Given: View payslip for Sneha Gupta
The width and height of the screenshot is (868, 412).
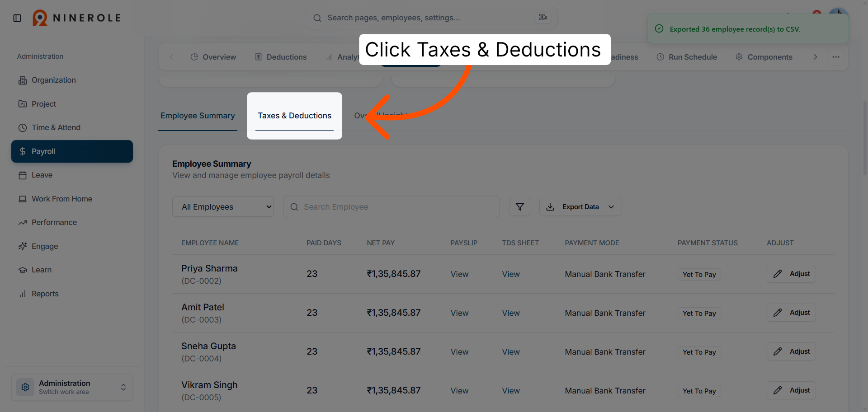Looking at the screenshot, I should [459, 352].
